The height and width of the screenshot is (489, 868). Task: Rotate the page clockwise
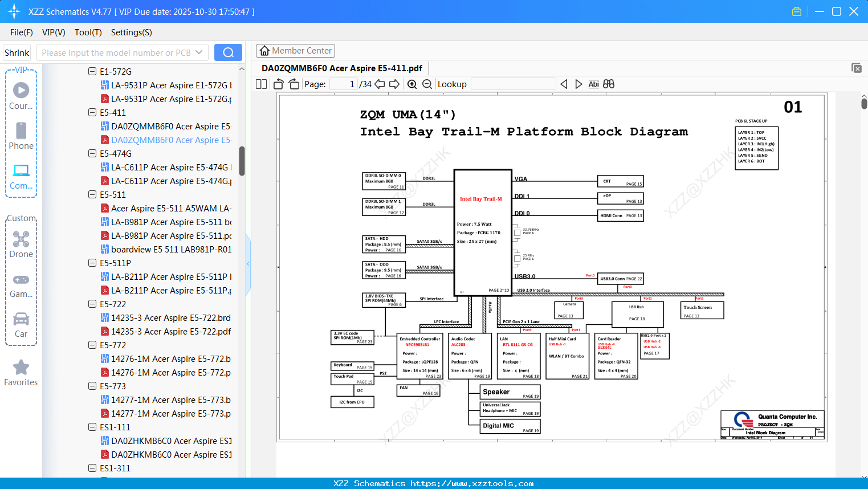[x=294, y=84]
